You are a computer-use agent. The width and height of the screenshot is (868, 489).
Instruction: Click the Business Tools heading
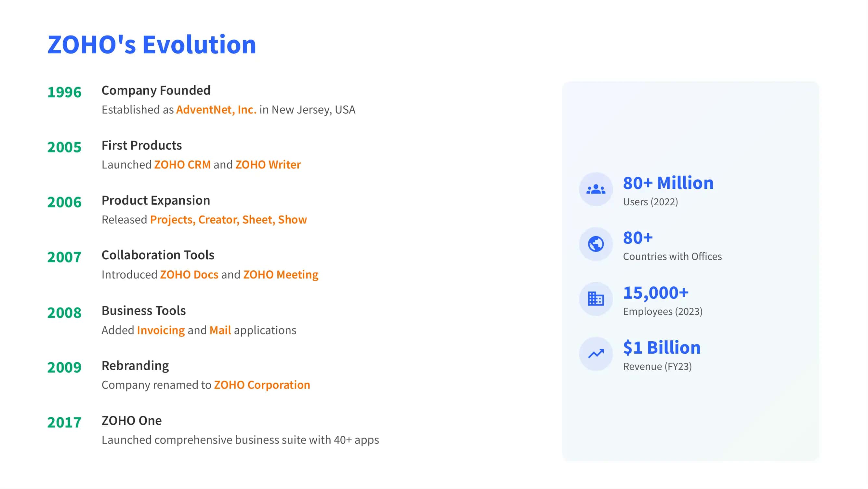click(144, 311)
